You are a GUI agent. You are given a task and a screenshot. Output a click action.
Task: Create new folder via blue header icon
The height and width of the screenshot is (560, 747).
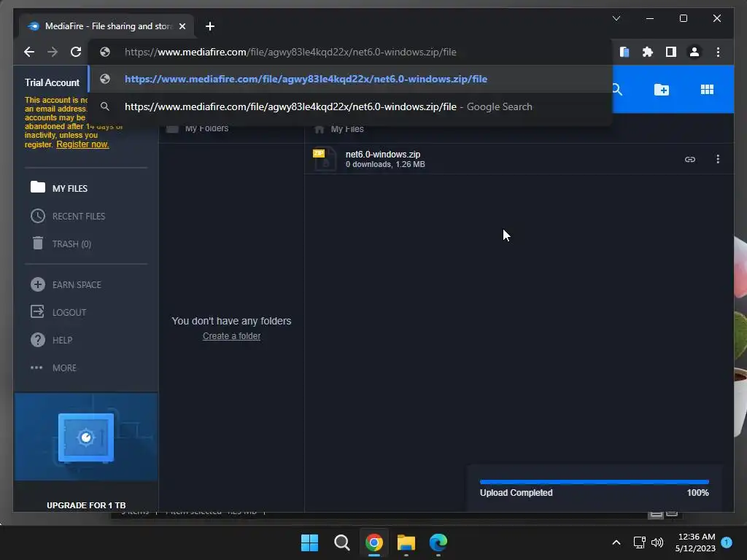pos(661,90)
